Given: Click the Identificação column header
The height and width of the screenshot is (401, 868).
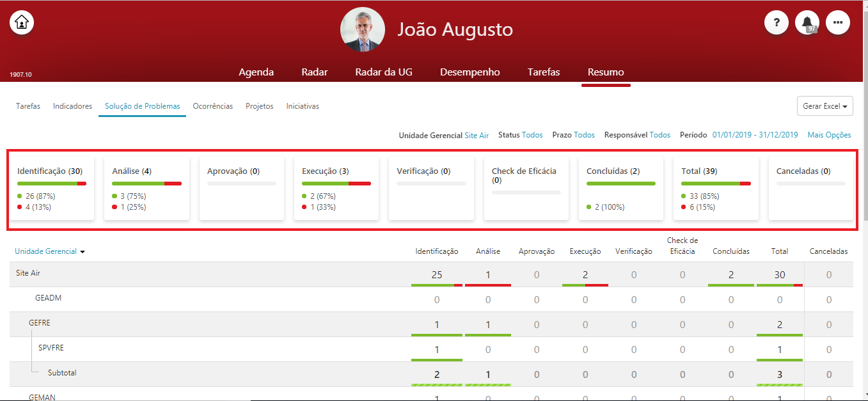Looking at the screenshot, I should point(437,251).
